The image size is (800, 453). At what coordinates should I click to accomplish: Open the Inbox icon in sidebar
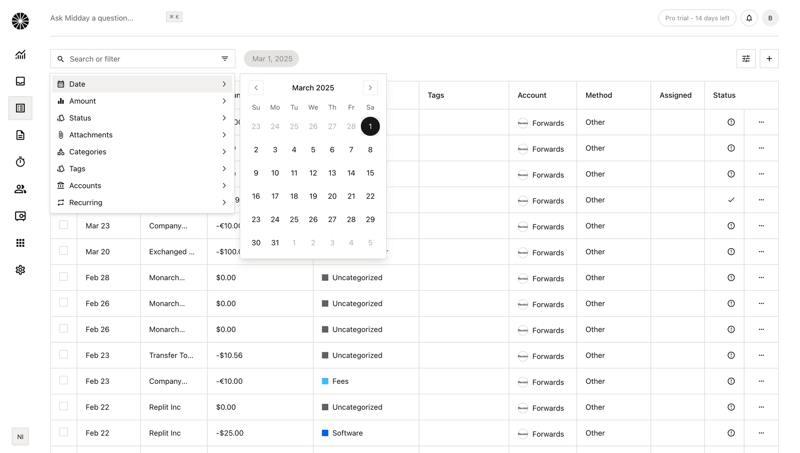click(x=20, y=81)
